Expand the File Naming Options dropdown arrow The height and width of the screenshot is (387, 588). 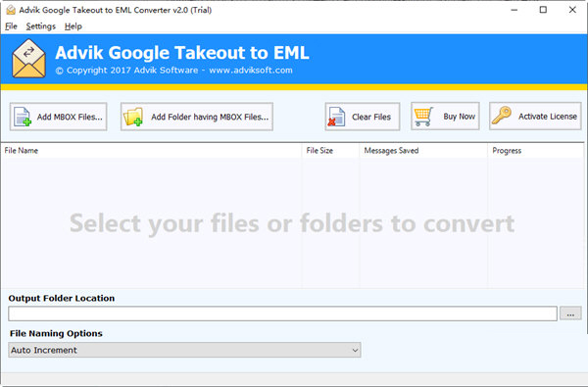355,350
